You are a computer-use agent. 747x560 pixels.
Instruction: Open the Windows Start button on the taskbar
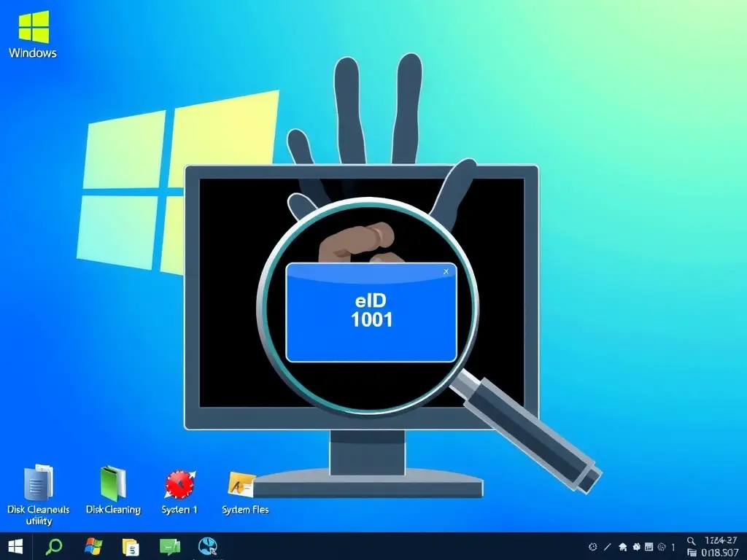[15, 547]
